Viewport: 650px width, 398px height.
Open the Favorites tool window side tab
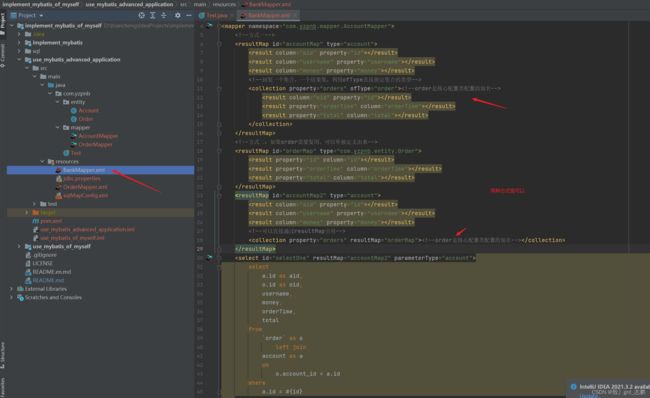[3, 387]
